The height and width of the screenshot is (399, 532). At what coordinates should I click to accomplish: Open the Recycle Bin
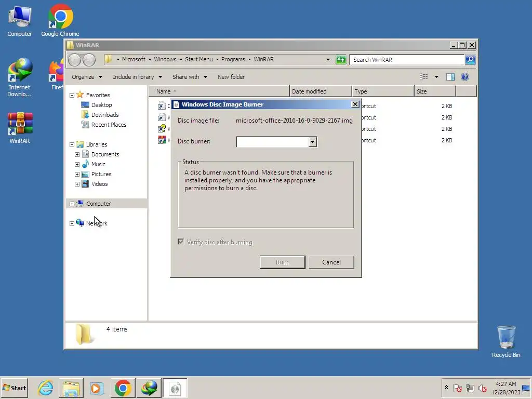506,341
